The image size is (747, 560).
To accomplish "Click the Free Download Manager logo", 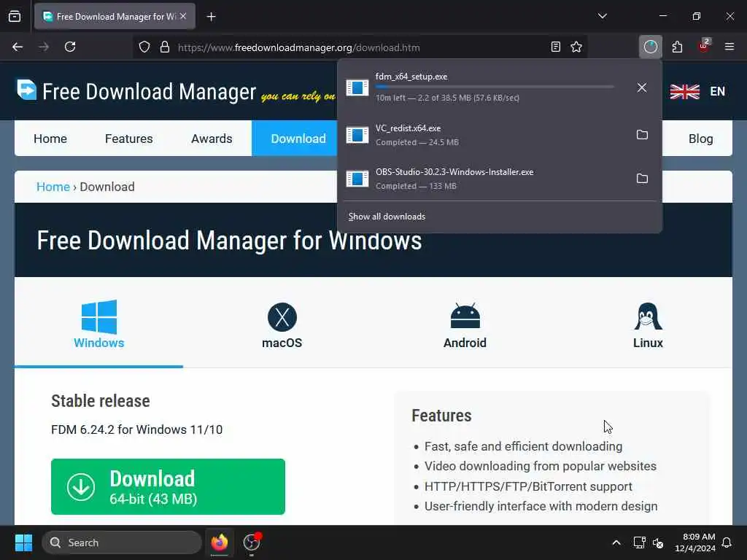I will [136, 91].
